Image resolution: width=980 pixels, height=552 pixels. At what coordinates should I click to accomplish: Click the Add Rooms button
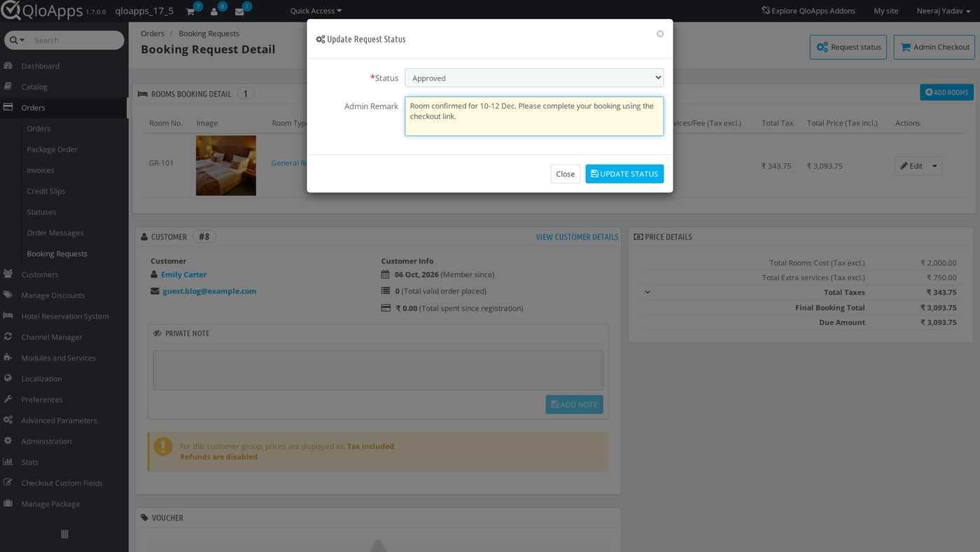point(946,92)
